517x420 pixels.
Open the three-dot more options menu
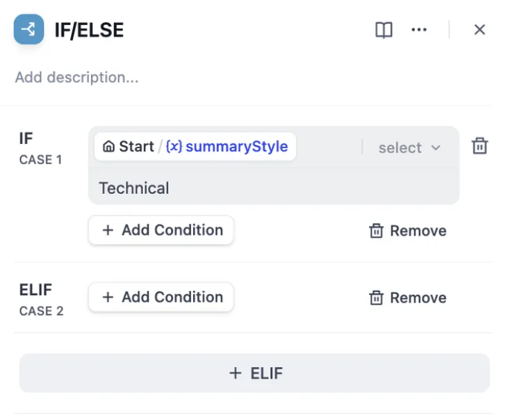419,30
